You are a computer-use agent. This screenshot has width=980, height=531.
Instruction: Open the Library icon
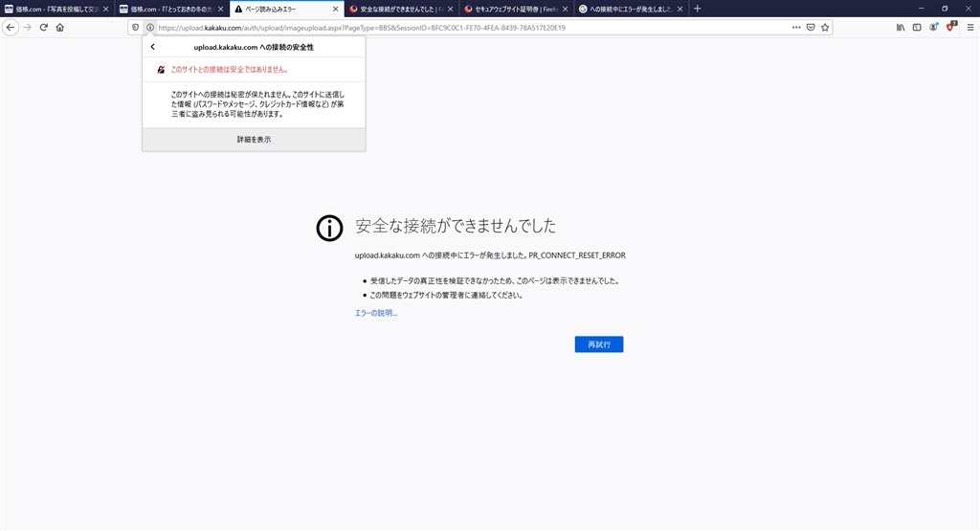[901, 28]
